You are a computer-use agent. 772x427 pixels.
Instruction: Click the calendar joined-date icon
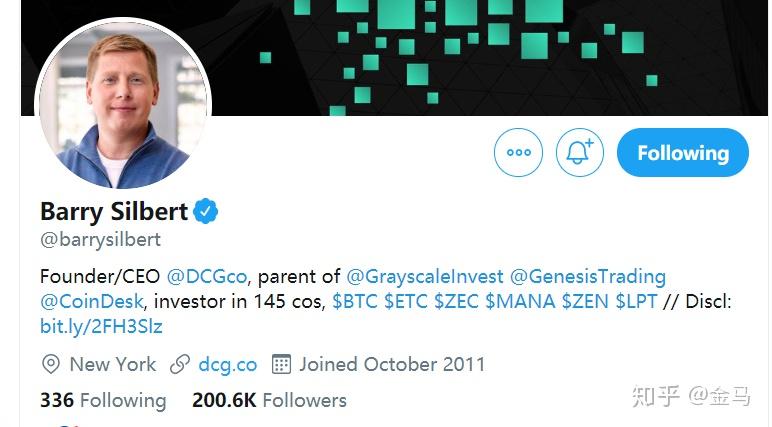282,364
